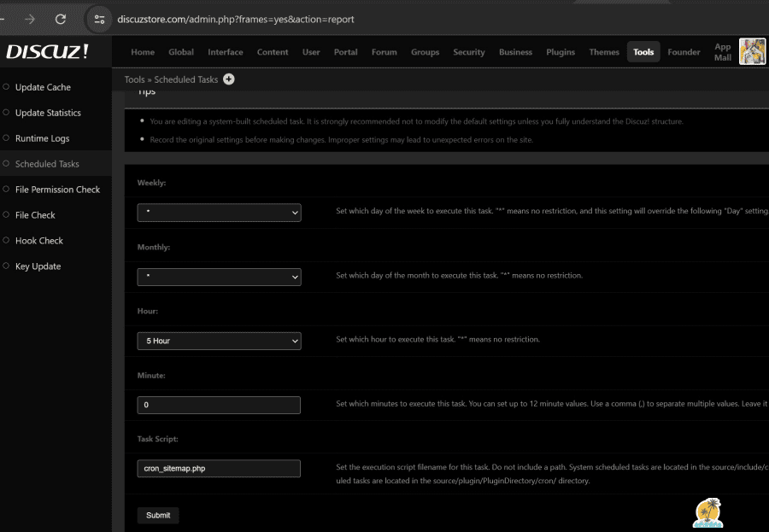The width and height of the screenshot is (769, 532).
Task: Focus the Task Script filename field
Action: [x=219, y=469]
